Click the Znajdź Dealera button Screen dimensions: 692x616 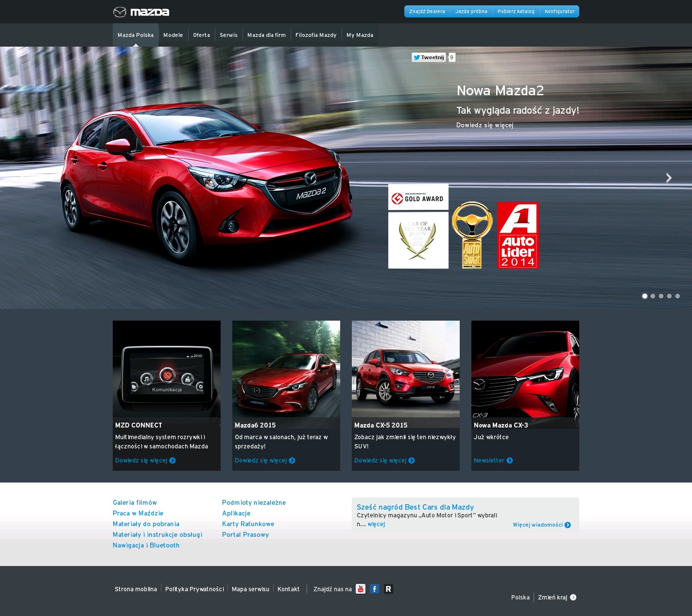click(427, 12)
